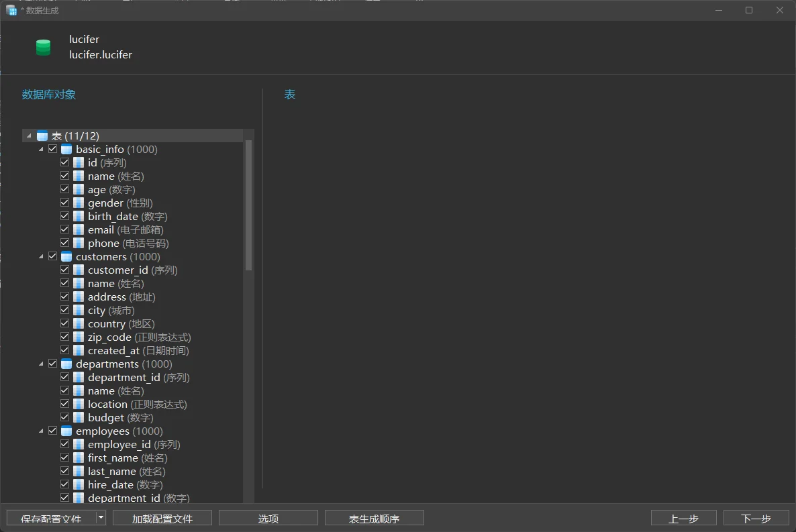The height and width of the screenshot is (532, 796).
Task: Toggle the created_at column checkbox
Action: click(65, 350)
